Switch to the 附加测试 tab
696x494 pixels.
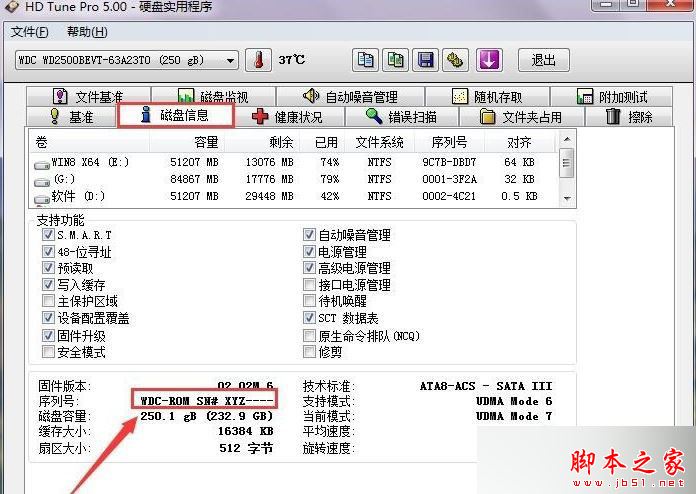pyautogui.click(x=612, y=96)
